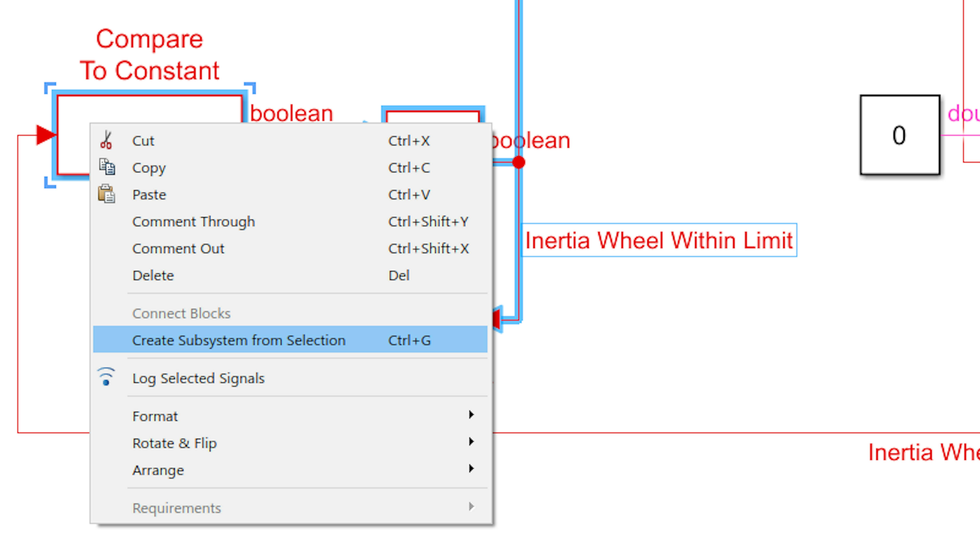Click the Paste clipboard icon

click(106, 194)
